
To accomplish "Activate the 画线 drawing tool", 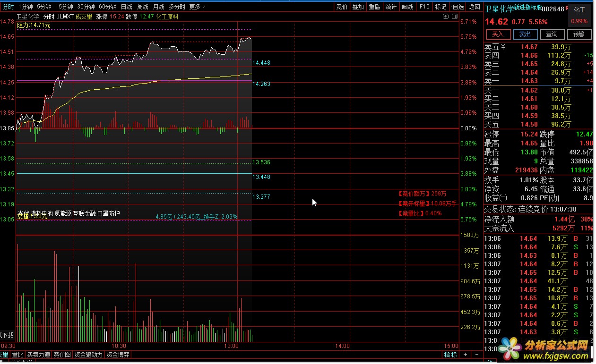I will pos(407,7).
